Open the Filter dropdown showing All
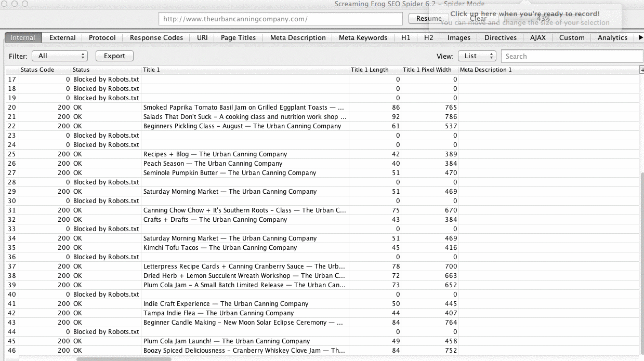Viewport: 644px width, 361px height. (x=60, y=56)
